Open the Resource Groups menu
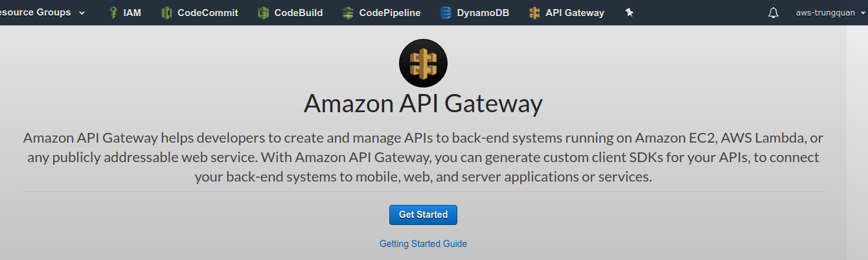Viewport: 868px width, 260px height. click(36, 12)
